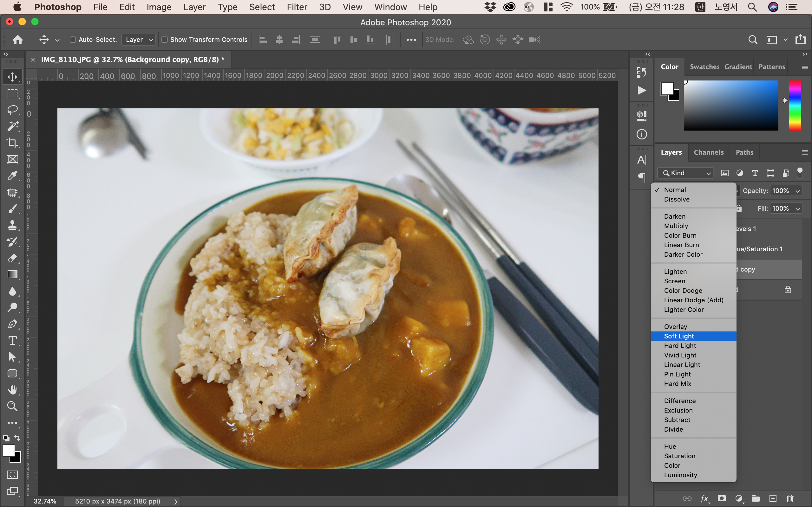
Task: Toggle the layer filter on/off switch
Action: pos(800,173)
